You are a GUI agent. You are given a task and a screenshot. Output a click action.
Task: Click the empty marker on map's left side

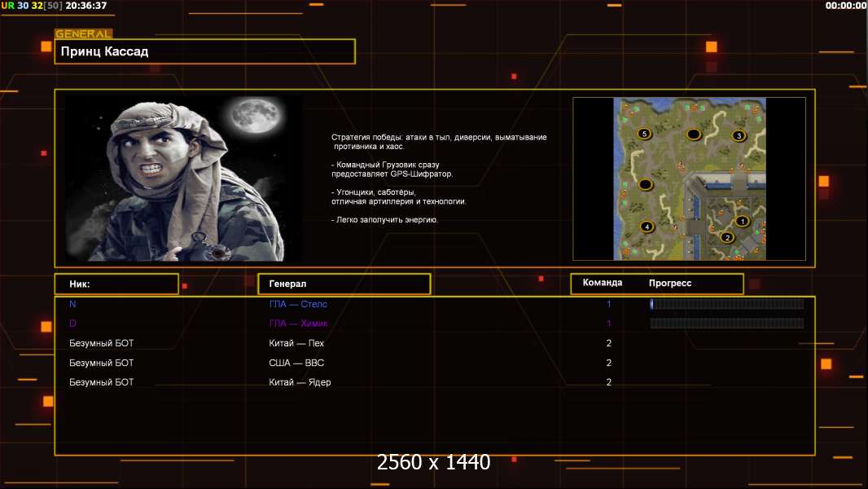646,185
